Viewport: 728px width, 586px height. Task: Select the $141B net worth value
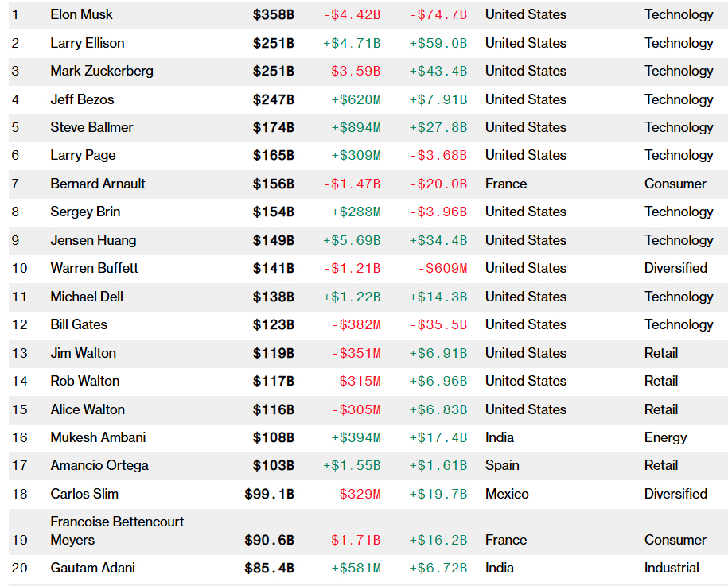pyautogui.click(x=274, y=269)
